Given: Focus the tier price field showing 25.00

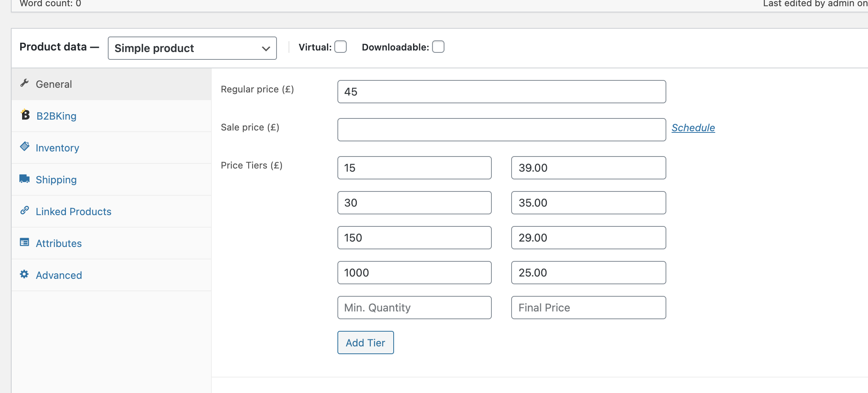Looking at the screenshot, I should 589,273.
